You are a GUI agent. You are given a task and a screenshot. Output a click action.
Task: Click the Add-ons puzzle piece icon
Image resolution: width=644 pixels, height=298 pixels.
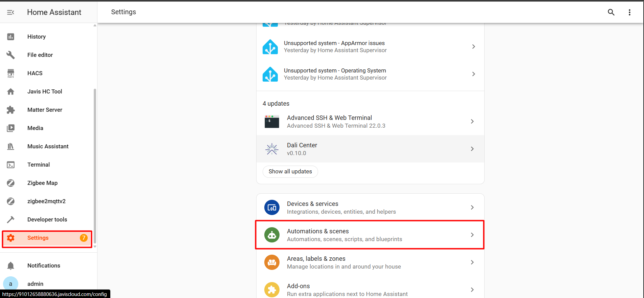point(272,290)
